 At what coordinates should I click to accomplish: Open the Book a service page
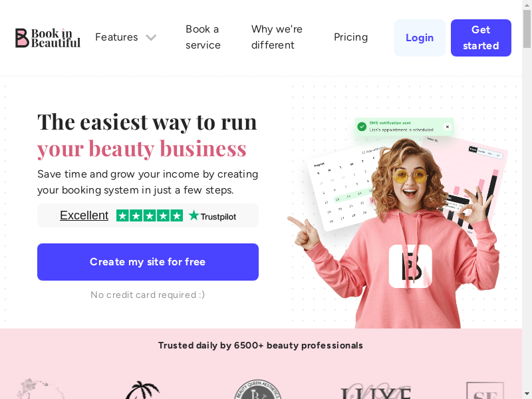pos(203,37)
